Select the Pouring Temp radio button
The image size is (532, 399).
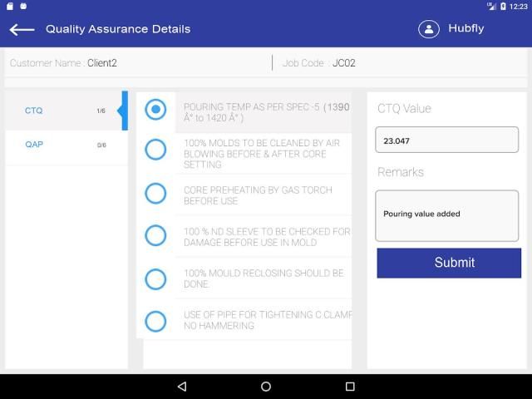[x=155, y=110]
